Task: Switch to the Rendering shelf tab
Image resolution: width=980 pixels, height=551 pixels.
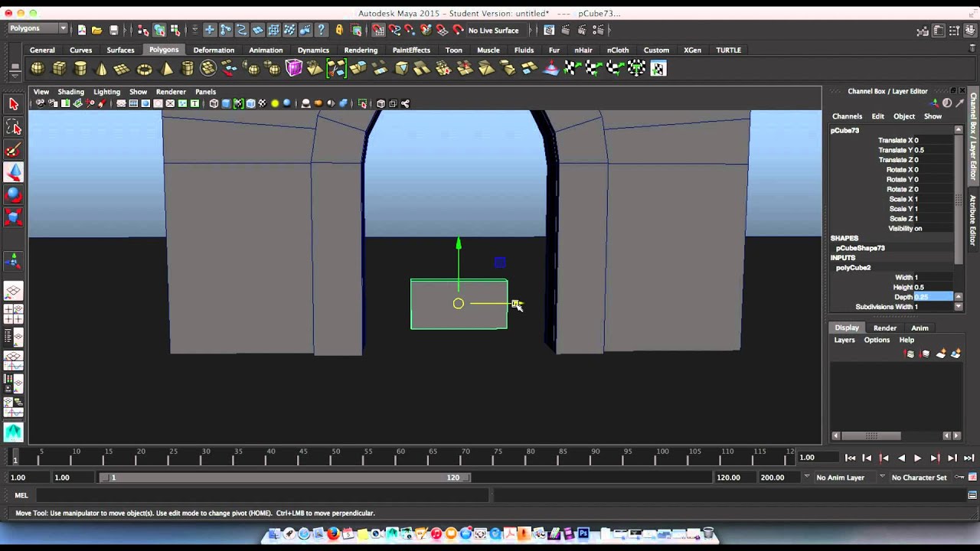Action: pos(361,50)
